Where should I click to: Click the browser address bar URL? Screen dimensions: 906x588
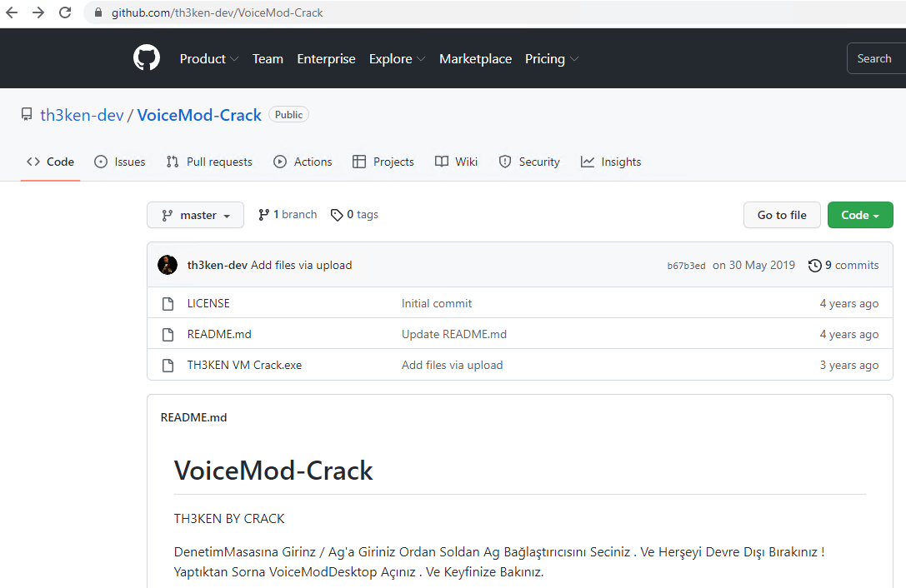click(217, 12)
